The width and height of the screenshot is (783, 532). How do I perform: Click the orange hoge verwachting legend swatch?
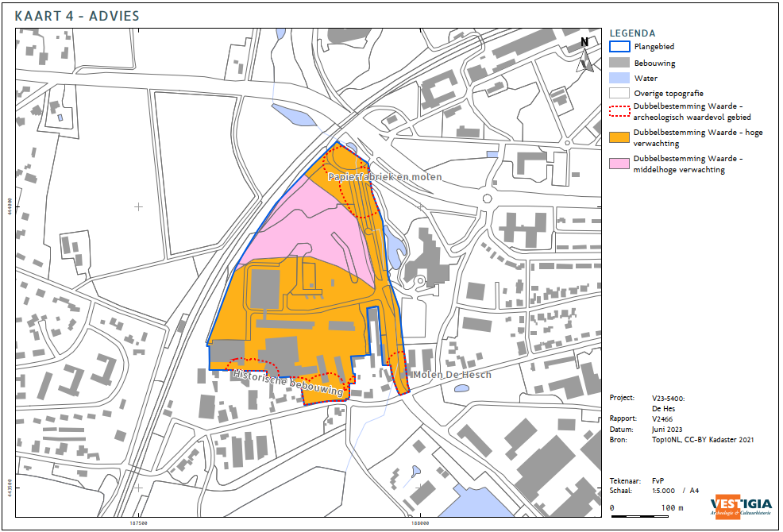[x=619, y=137]
